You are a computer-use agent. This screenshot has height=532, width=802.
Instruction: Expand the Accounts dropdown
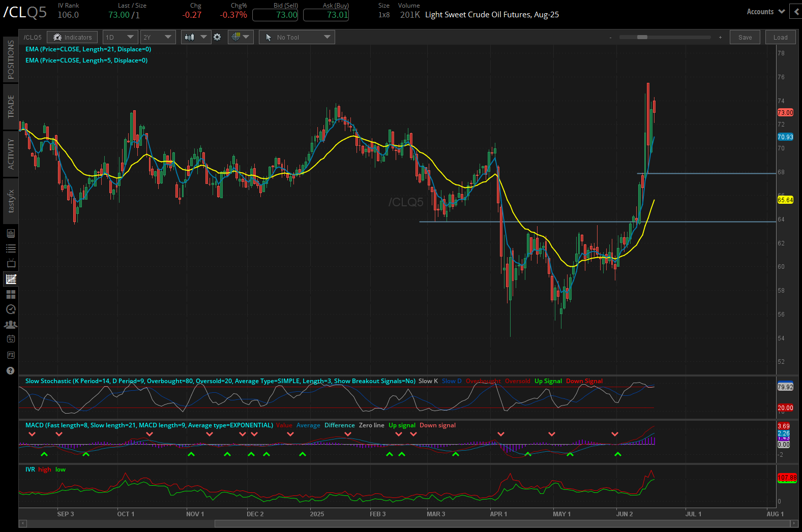[765, 12]
